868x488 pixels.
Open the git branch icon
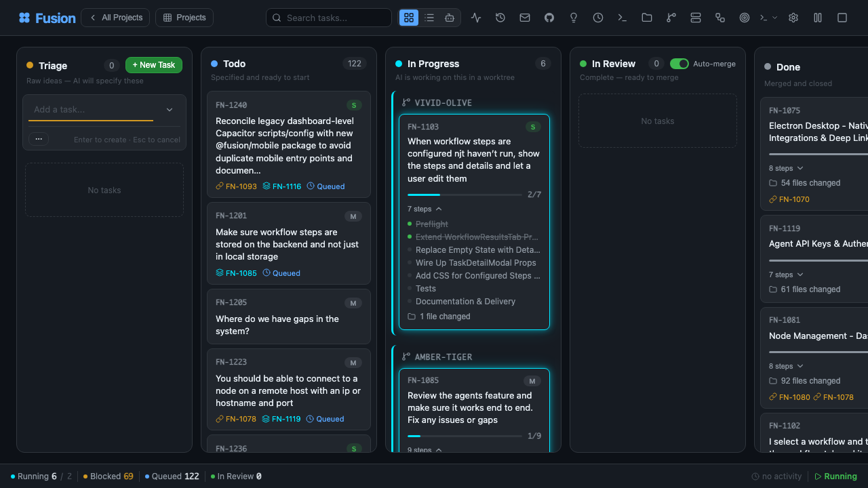[x=671, y=18]
